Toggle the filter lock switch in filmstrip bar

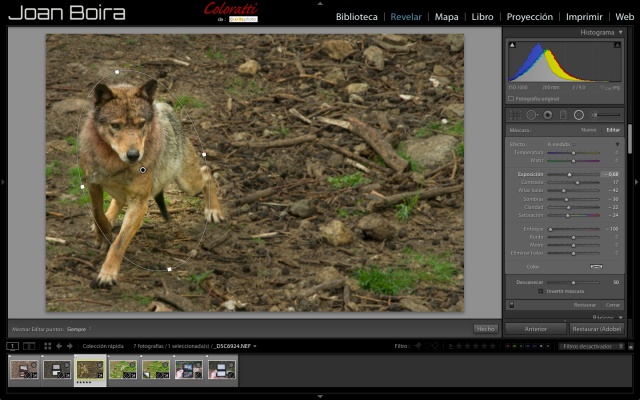coord(631,346)
